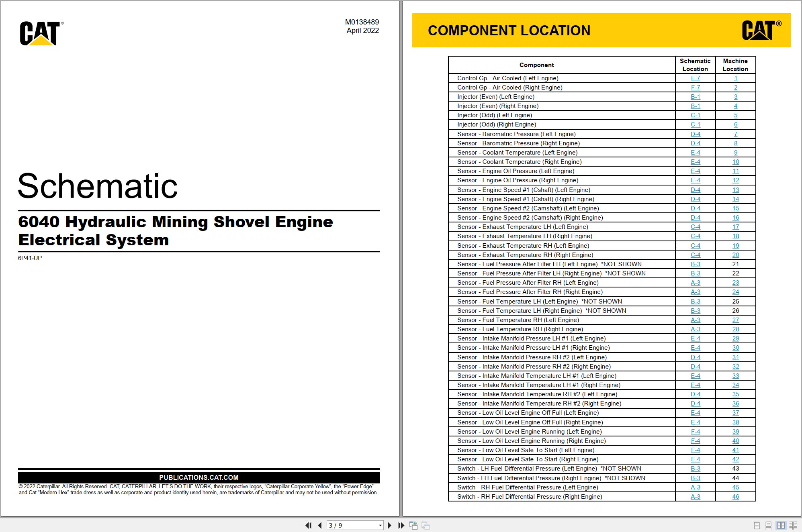Screen dimensions: 802x532
Task: Click serial prefix 6P41-UP text
Action: pyautogui.click(x=30, y=258)
